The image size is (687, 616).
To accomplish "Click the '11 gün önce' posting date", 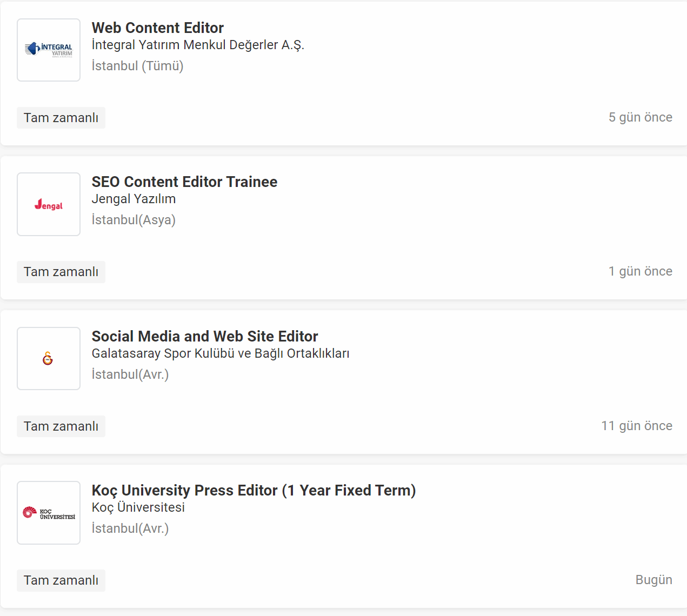I will coord(637,426).
